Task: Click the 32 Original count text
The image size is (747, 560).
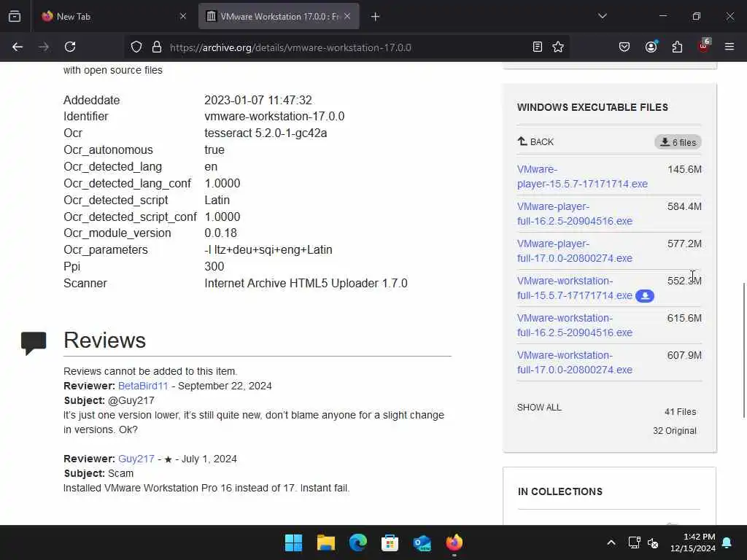Action: [x=675, y=430]
